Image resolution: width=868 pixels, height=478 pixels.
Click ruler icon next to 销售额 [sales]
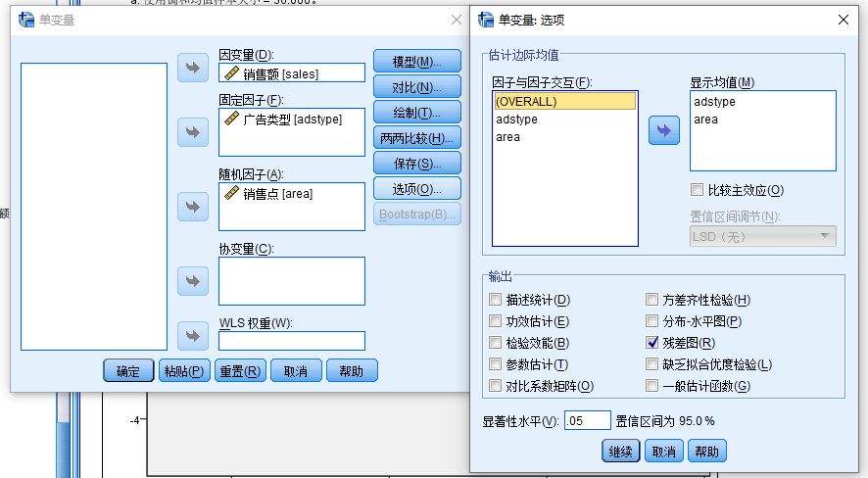pos(231,73)
